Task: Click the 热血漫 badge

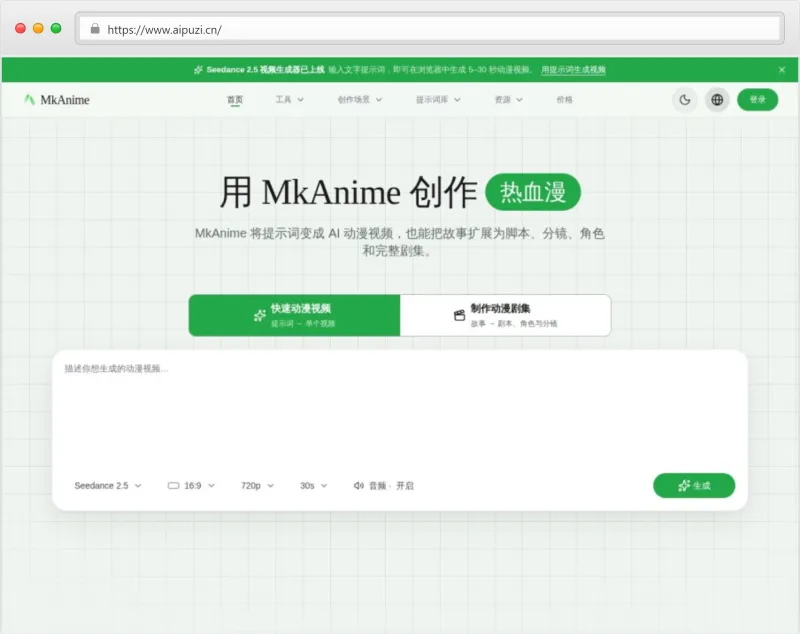Action: tap(533, 192)
